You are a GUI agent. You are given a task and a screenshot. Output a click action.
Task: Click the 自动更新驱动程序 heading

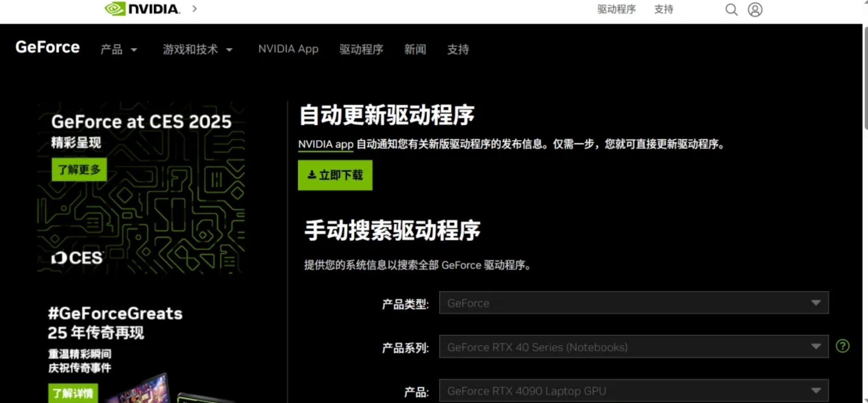point(387,115)
